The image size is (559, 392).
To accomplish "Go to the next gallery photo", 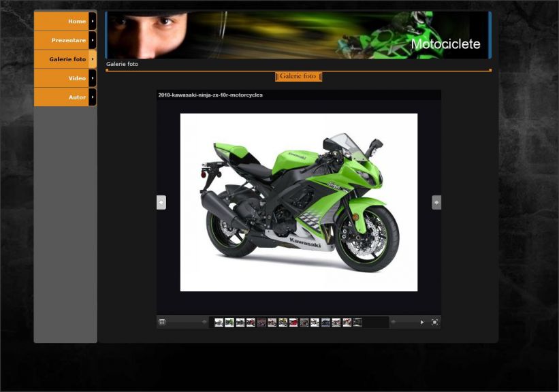I will point(436,202).
